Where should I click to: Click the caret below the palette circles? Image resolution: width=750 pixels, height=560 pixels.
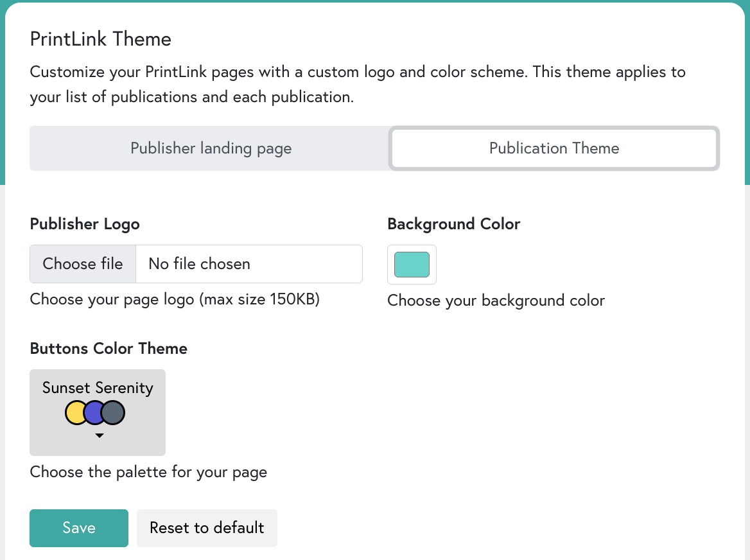99,435
